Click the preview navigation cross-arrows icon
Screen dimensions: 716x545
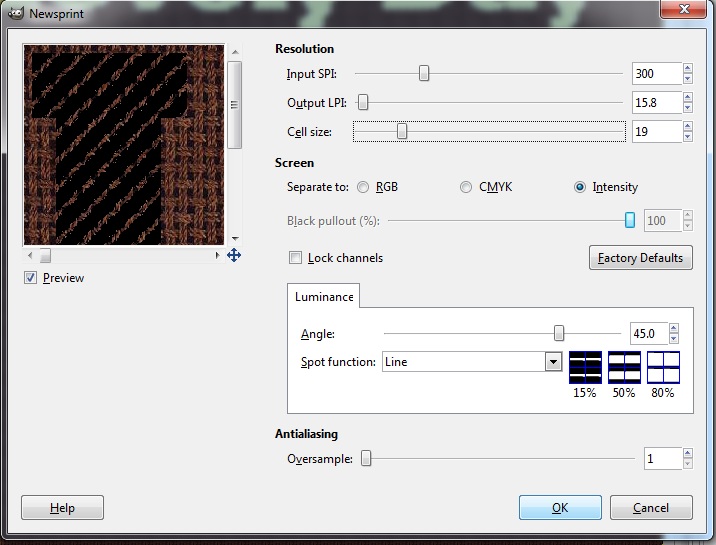tap(234, 255)
